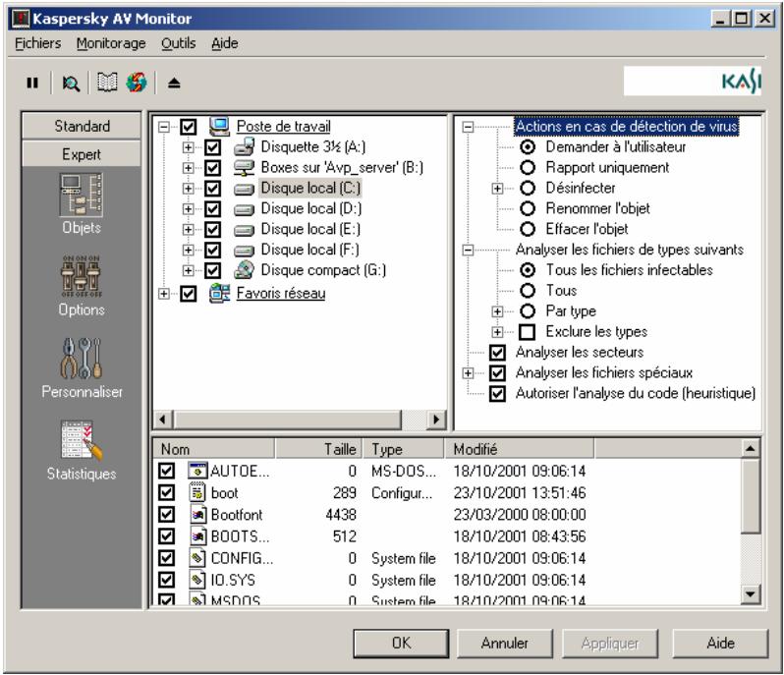Viewport: 784px width, 675px height.
Task: Click the IO.SYS system file icon
Action: tap(197, 580)
